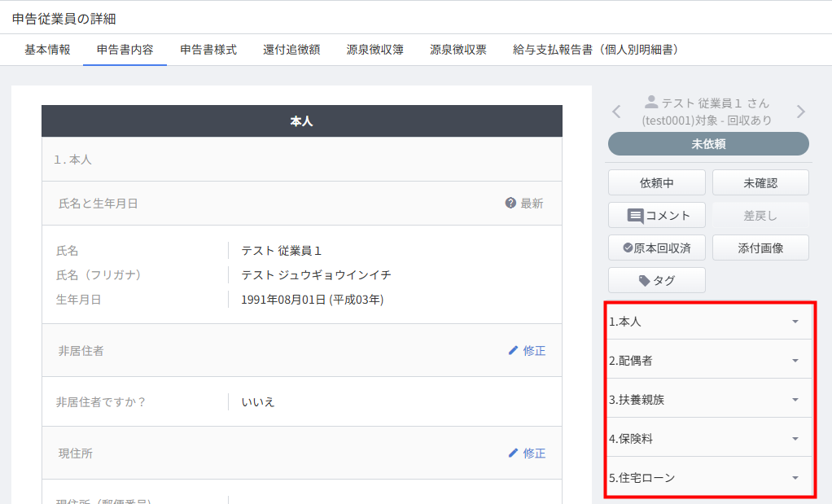
Task: Expand the 4.保険料 section
Action: click(709, 439)
